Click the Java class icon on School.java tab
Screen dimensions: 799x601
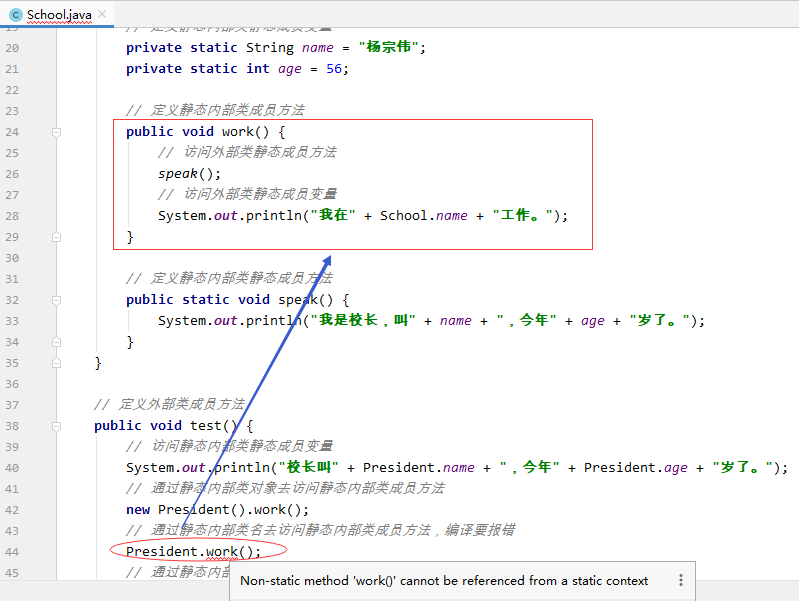[x=16, y=15]
